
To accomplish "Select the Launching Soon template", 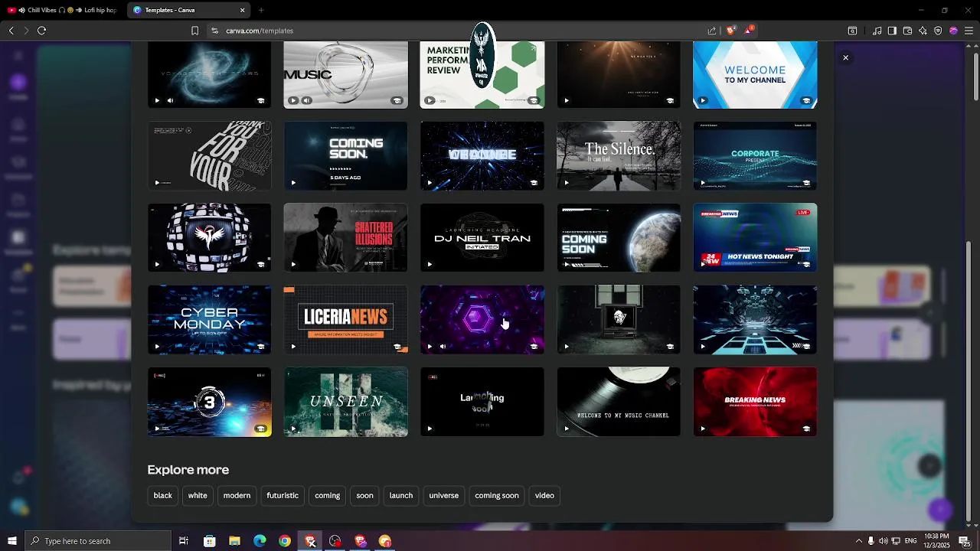I will [x=482, y=402].
